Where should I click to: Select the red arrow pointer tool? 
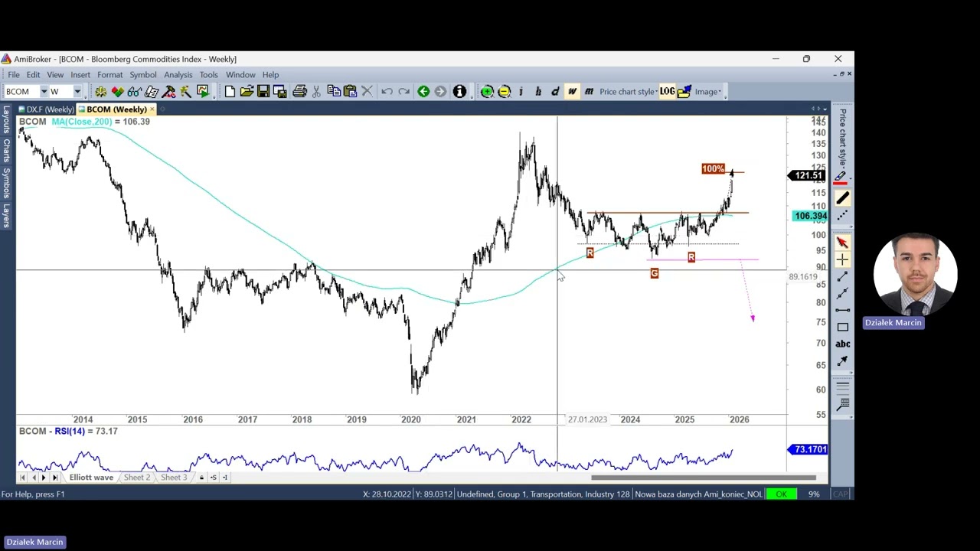842,243
